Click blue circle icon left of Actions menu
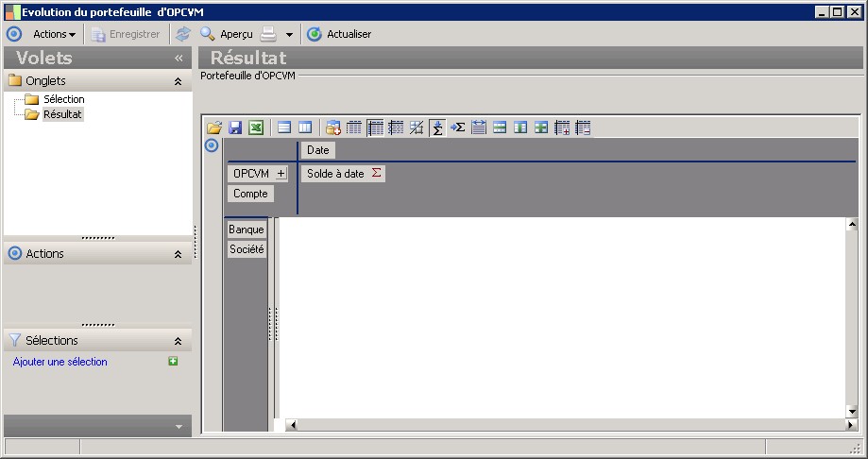The width and height of the screenshot is (868, 459). tap(14, 34)
